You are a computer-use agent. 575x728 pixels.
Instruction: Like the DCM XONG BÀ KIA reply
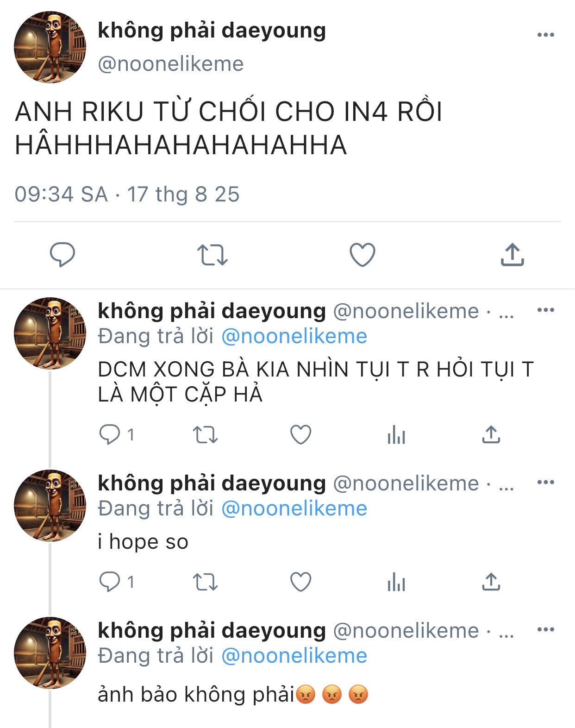click(300, 434)
